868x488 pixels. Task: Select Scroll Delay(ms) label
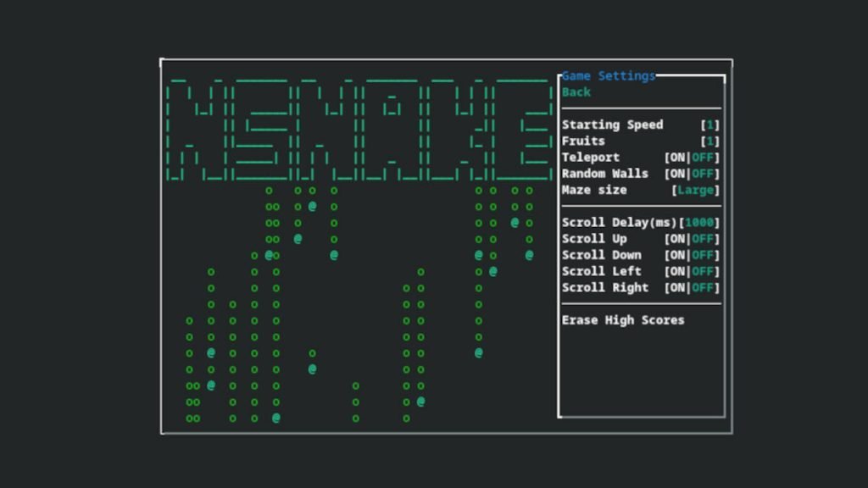(x=620, y=223)
